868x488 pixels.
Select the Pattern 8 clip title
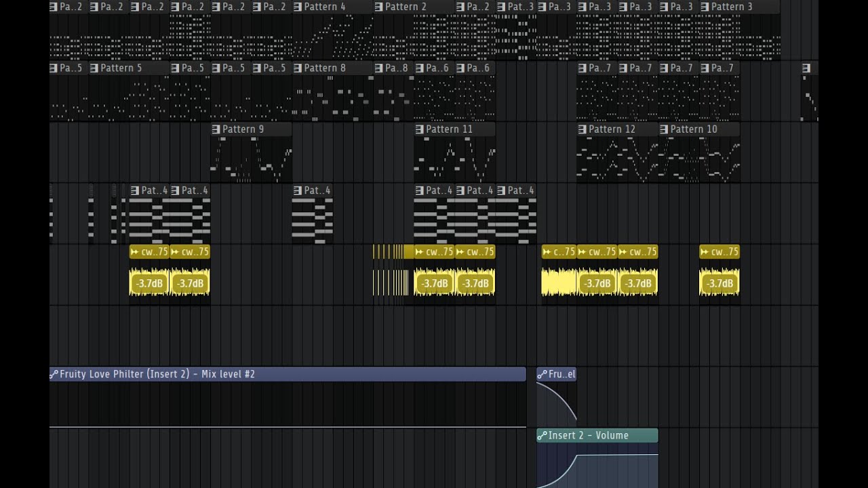tap(325, 68)
